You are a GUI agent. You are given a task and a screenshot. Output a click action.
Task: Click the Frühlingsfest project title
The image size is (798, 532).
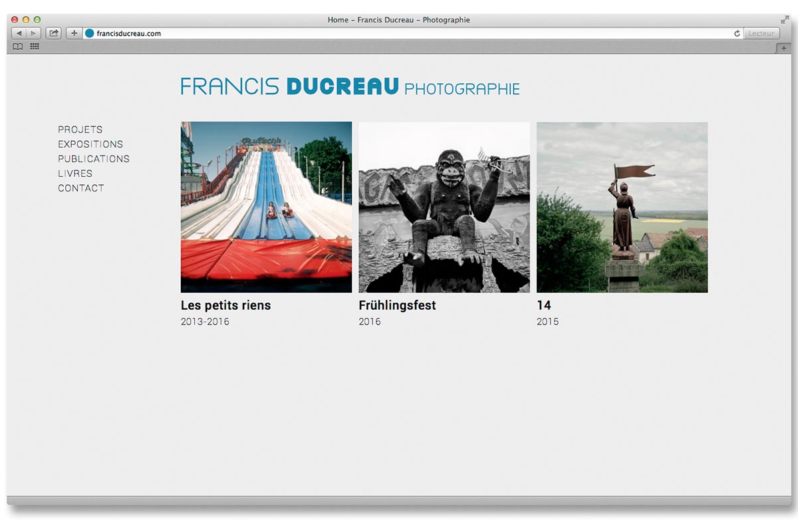click(x=398, y=305)
